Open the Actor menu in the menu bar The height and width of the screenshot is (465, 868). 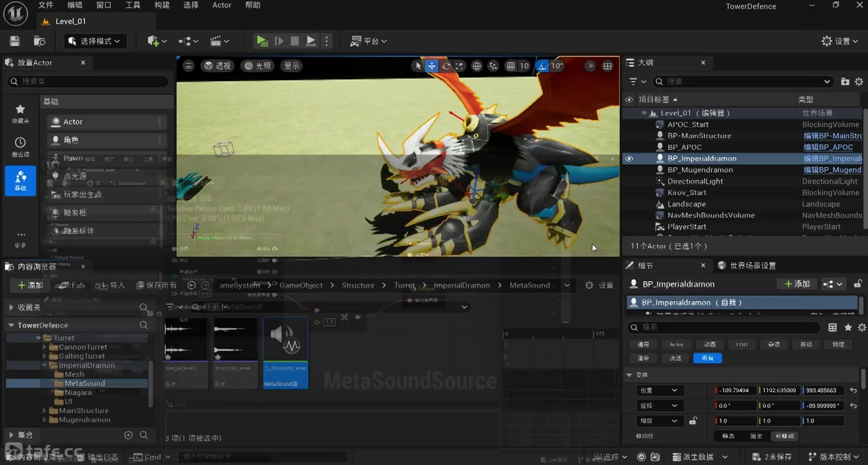click(222, 5)
